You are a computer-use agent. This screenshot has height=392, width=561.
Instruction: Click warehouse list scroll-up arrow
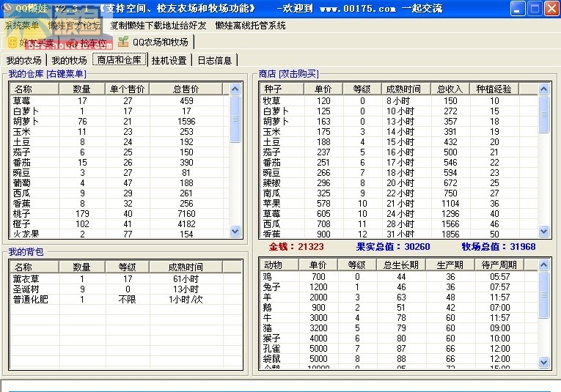235,89
